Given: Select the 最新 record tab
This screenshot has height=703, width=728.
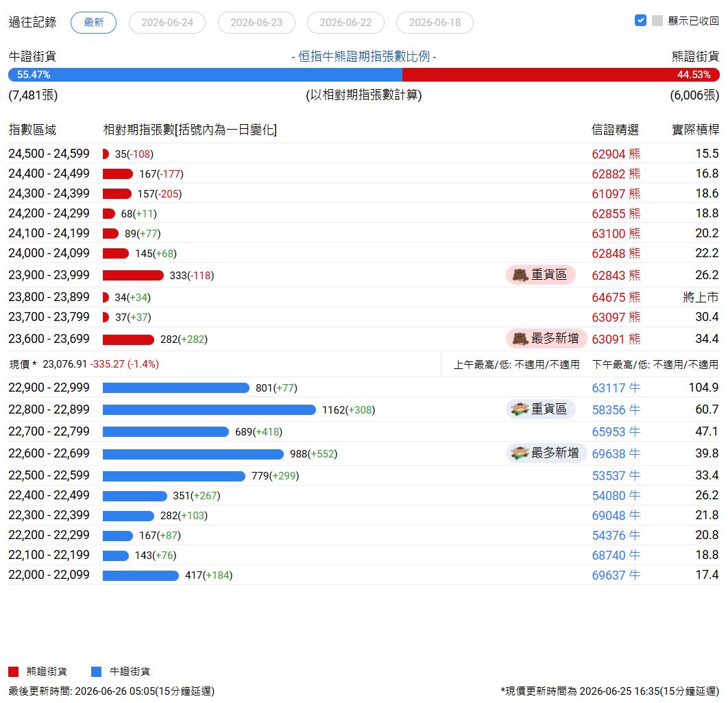Looking at the screenshot, I should pyautogui.click(x=93, y=23).
